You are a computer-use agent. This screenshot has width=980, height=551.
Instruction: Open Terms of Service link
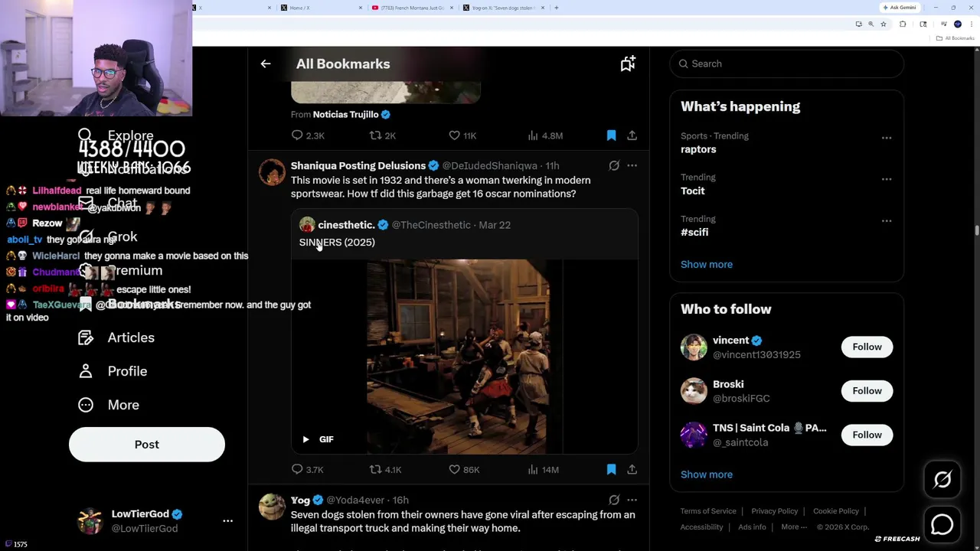click(708, 511)
